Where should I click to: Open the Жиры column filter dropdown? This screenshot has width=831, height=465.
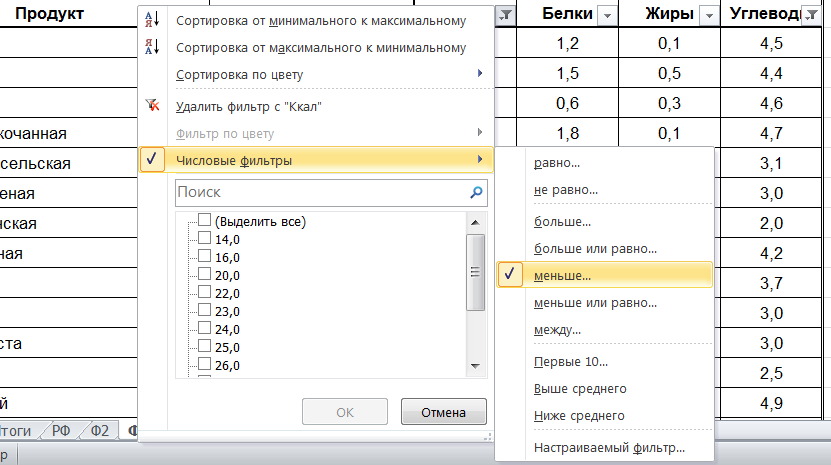point(708,14)
